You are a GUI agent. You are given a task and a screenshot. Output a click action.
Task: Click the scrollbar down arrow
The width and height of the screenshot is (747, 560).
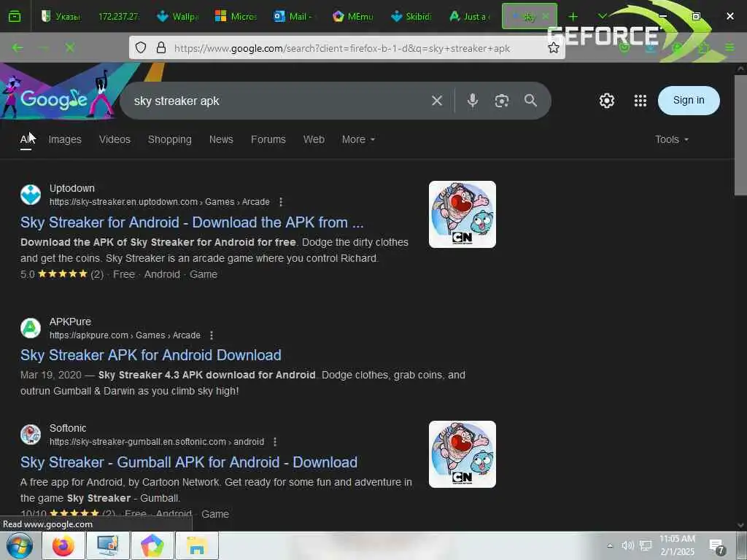(740, 525)
